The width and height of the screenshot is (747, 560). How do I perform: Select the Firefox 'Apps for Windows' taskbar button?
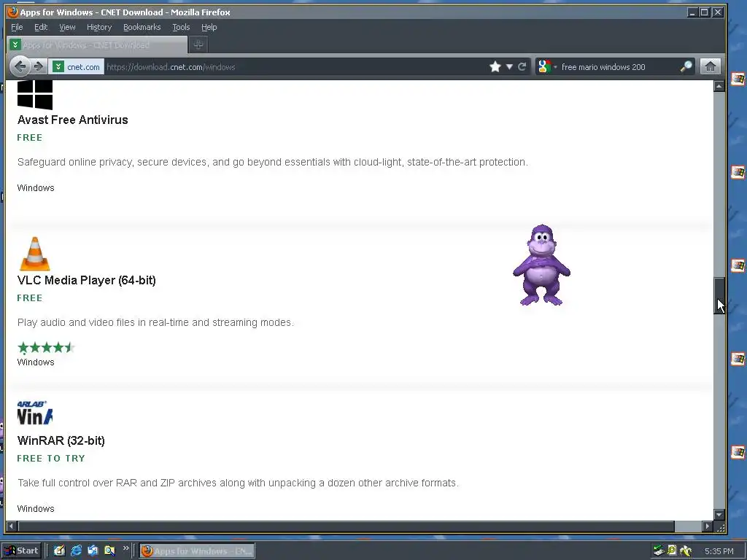click(x=197, y=551)
